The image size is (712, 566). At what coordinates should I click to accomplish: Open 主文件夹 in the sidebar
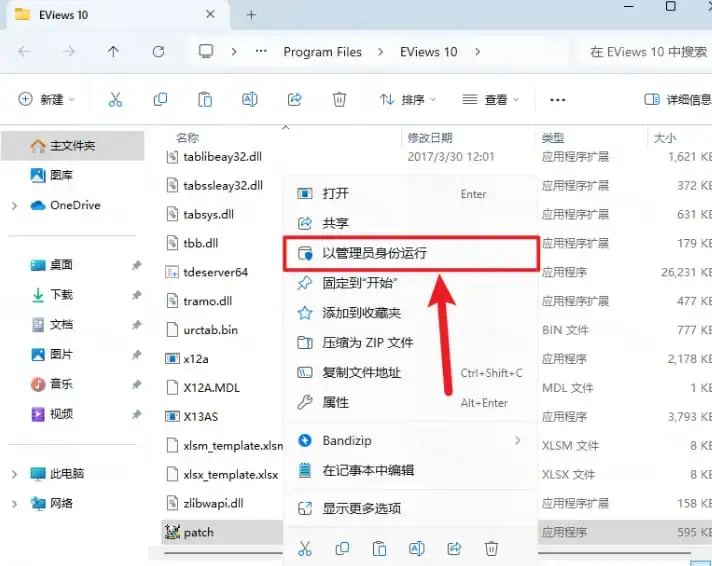click(x=73, y=146)
